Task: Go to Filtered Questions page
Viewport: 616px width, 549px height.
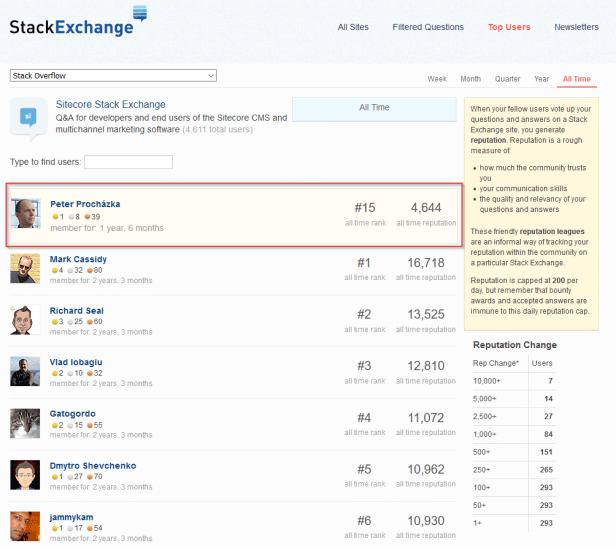Action: pos(428,27)
